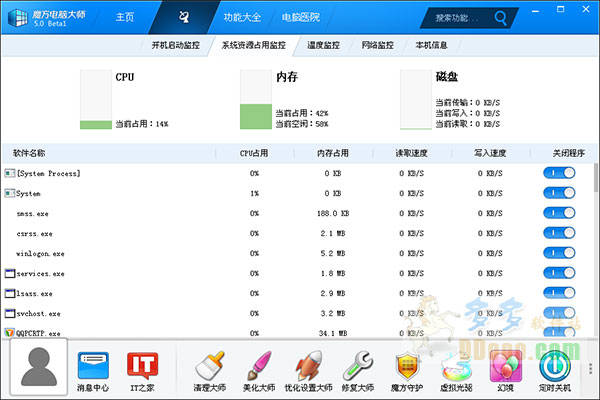Toggle close switch for csrss.exe
Viewport: 600px width, 400px height.
click(559, 233)
